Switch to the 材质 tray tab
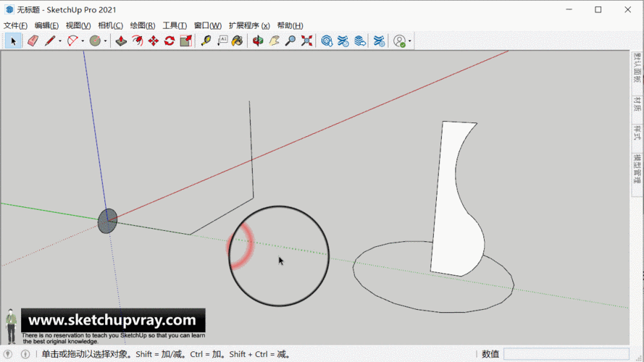 [x=637, y=104]
